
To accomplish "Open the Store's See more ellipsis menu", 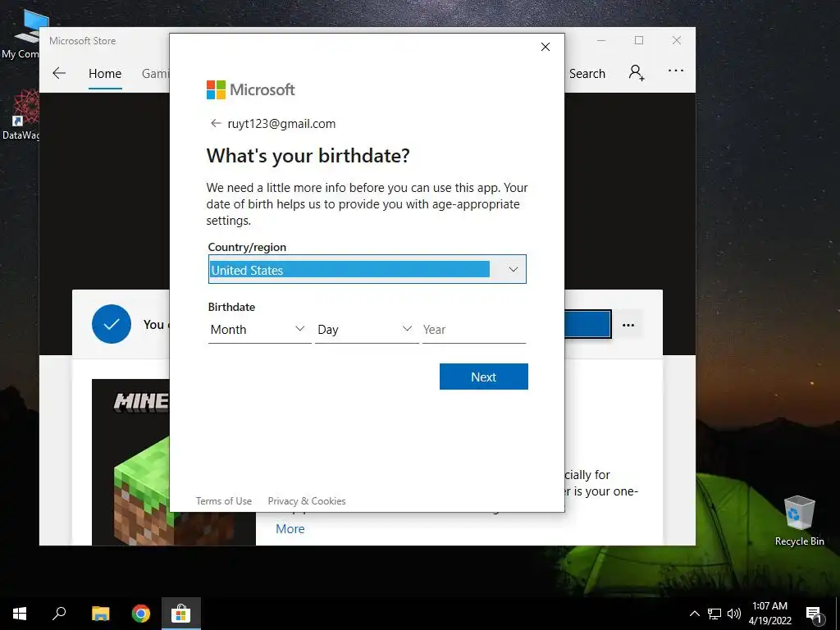I will (x=676, y=71).
